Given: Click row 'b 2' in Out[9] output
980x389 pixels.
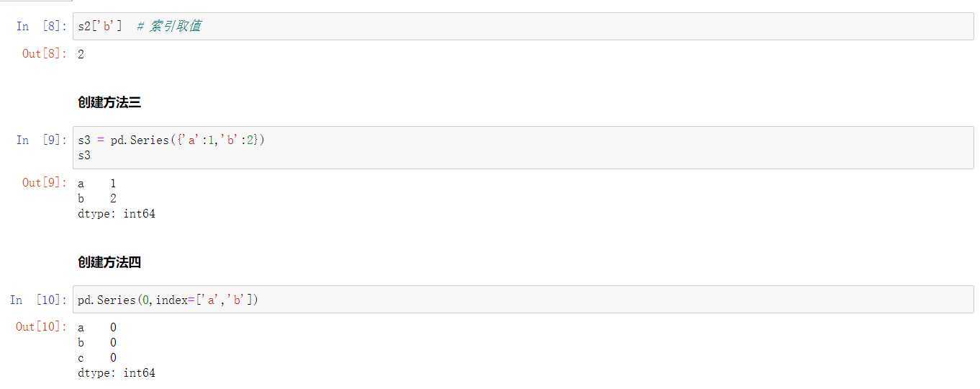Looking at the screenshot, I should click(97, 198).
